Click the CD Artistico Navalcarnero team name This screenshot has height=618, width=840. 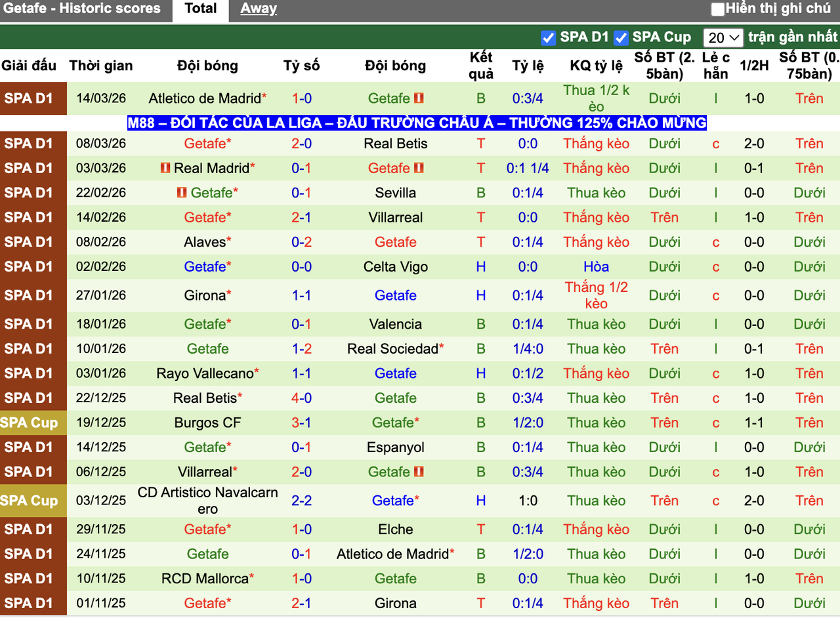tap(208, 501)
